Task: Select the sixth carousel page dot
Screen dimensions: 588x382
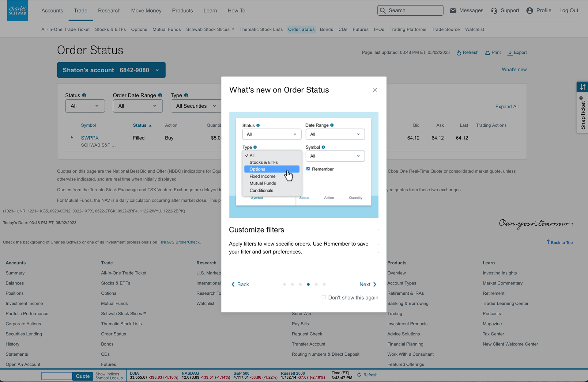Action: click(x=324, y=285)
